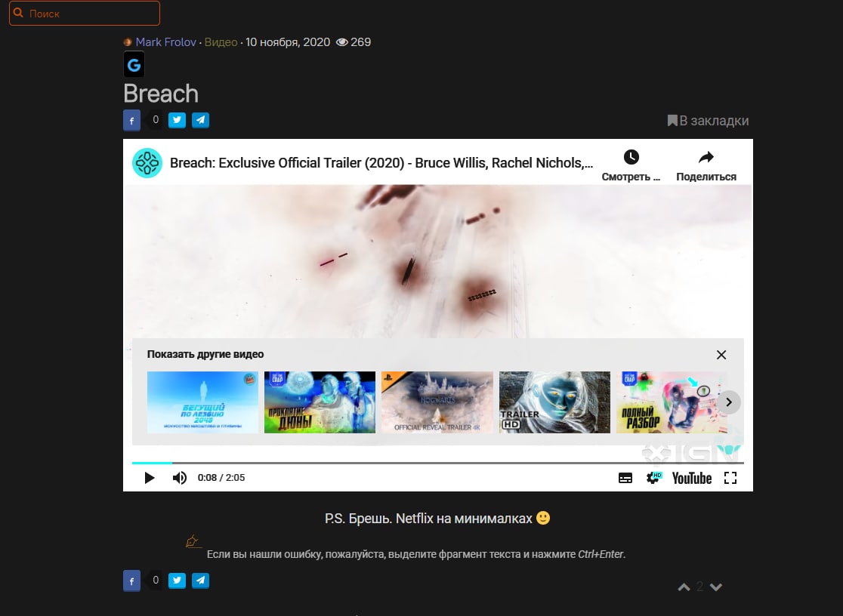Screen dimensions: 843x616
Task: Click the Поделиться share arrow
Action: click(x=706, y=158)
